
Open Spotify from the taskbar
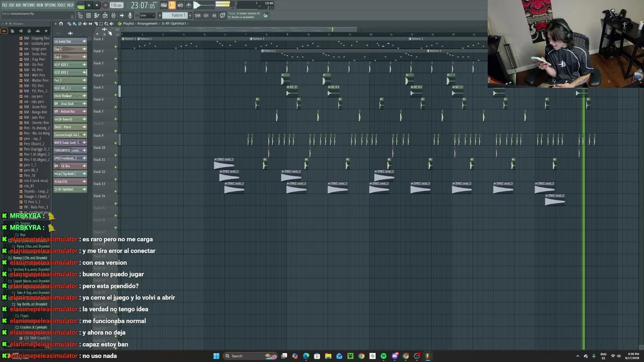click(383, 356)
